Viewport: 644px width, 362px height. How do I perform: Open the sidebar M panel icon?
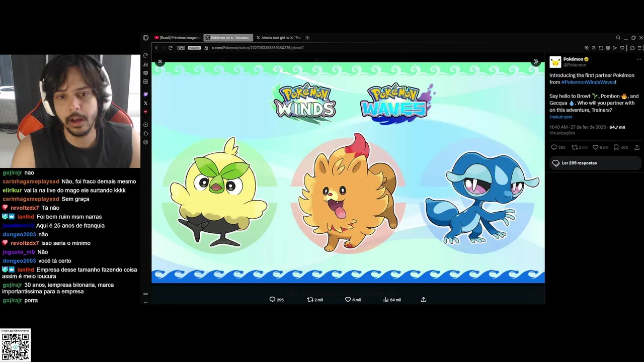(145, 81)
